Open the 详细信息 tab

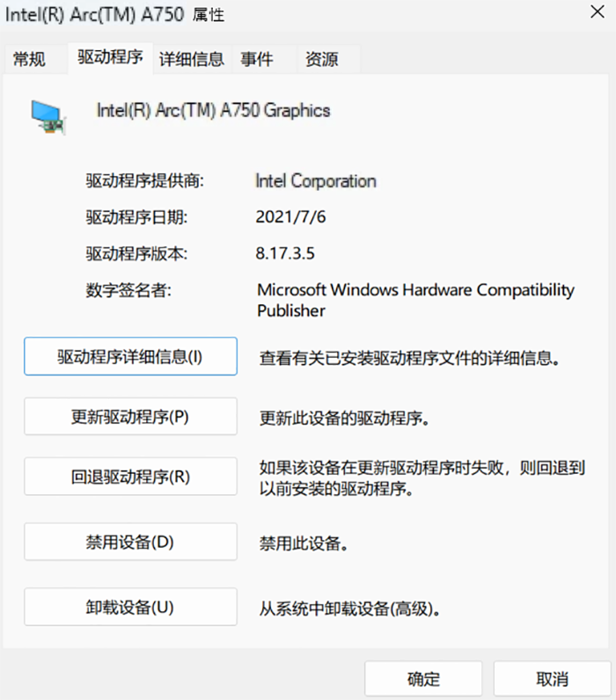(191, 60)
